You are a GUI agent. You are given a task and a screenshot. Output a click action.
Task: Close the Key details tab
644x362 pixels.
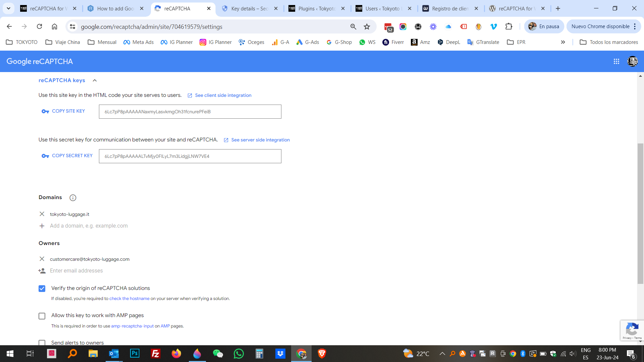(276, 9)
